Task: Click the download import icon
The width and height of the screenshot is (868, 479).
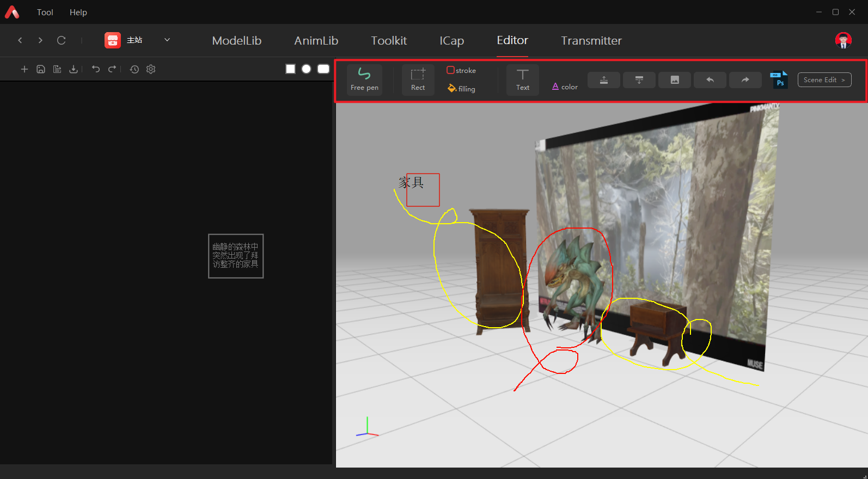Action: click(x=74, y=69)
